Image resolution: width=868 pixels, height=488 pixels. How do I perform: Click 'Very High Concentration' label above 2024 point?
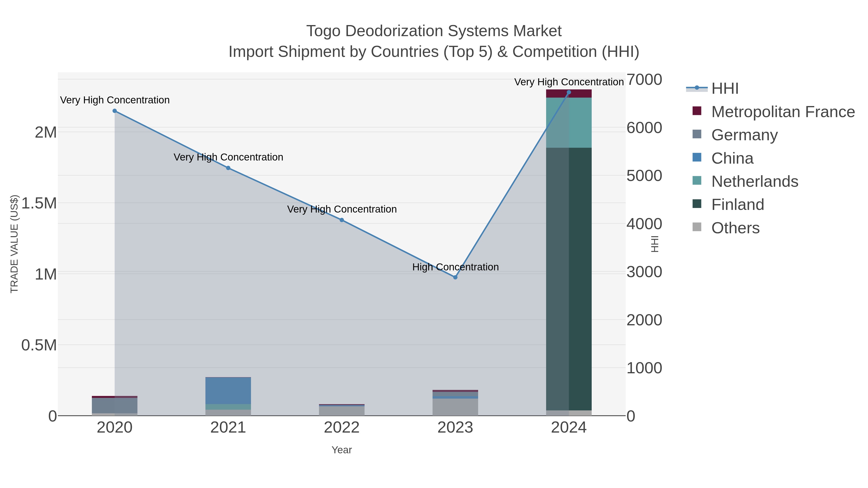569,82
